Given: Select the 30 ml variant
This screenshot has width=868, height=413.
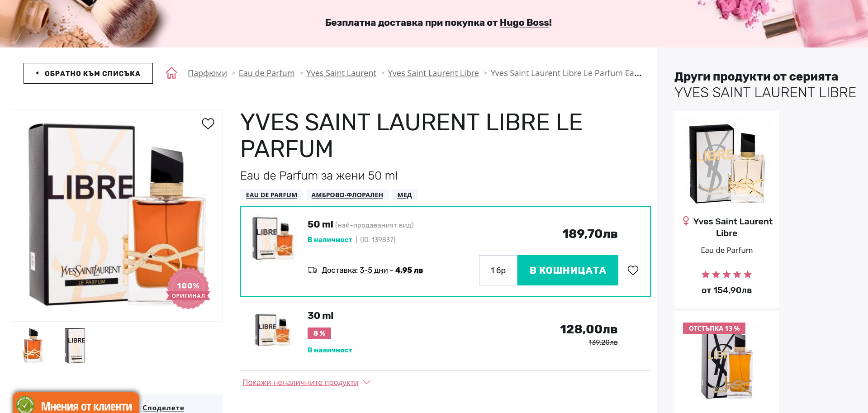Looking at the screenshot, I should pos(320,316).
